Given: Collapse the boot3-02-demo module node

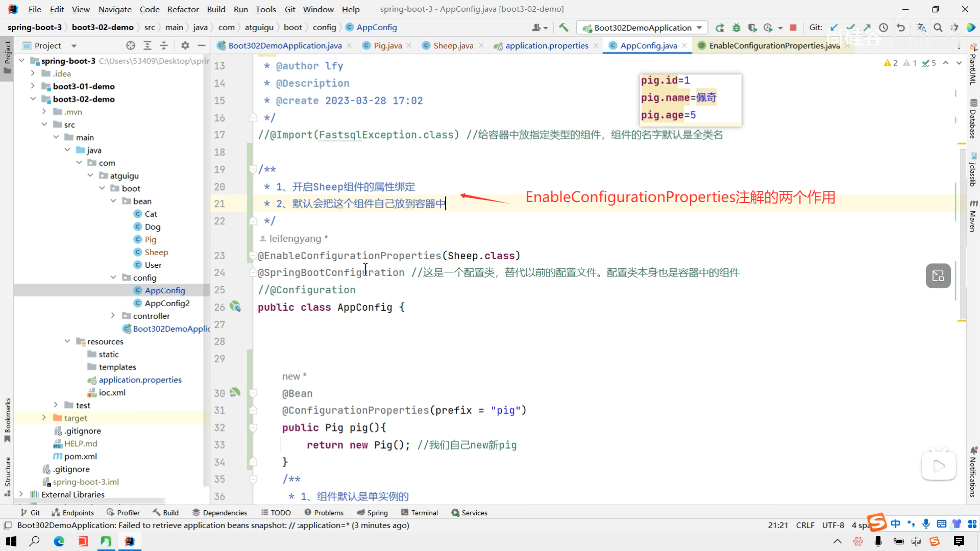Looking at the screenshot, I should click(33, 99).
